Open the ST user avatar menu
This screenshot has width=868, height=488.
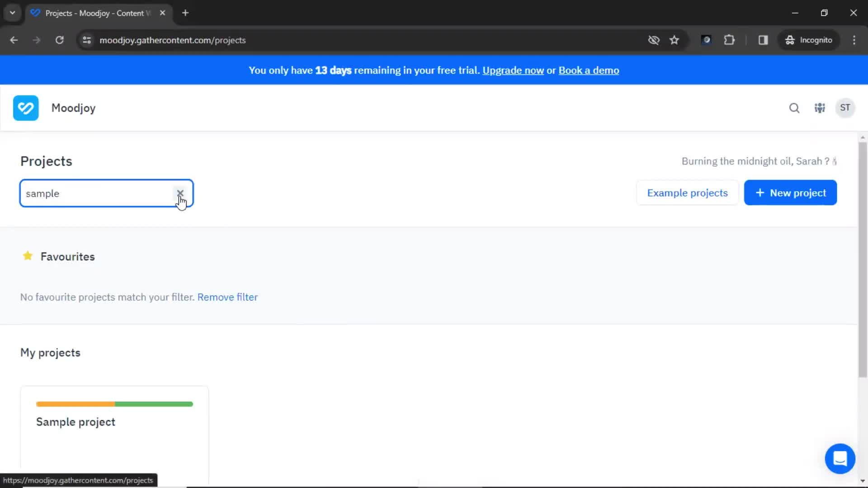click(x=845, y=108)
